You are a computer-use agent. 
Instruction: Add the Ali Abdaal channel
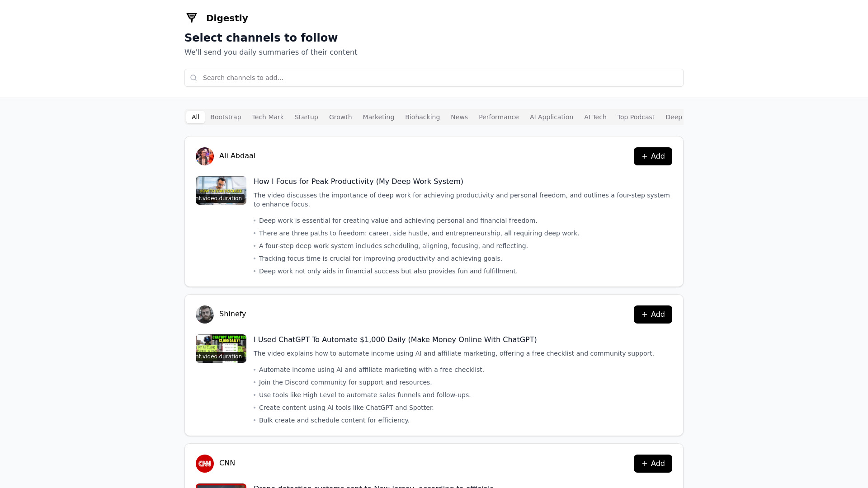(x=652, y=156)
